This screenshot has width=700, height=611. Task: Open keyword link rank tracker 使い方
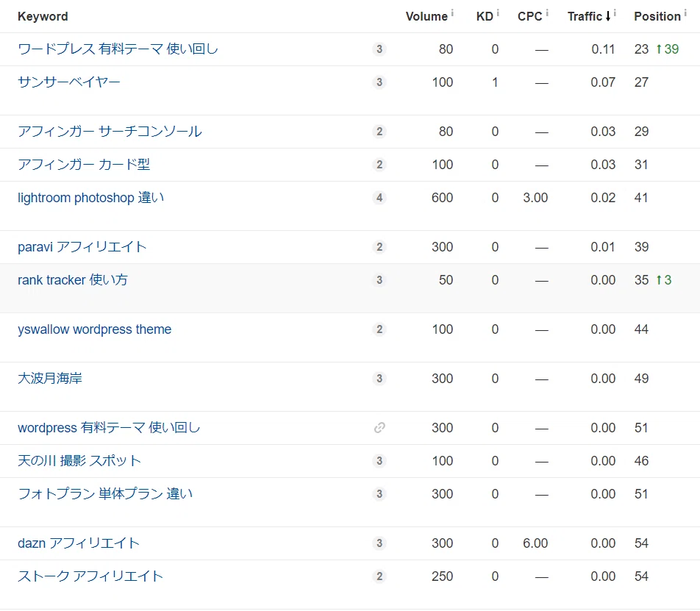point(73,280)
